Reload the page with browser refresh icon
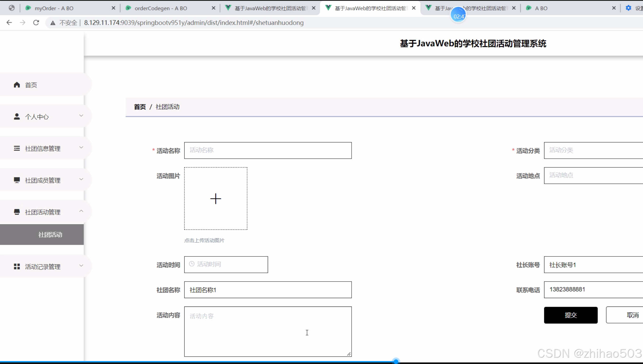 [36, 23]
